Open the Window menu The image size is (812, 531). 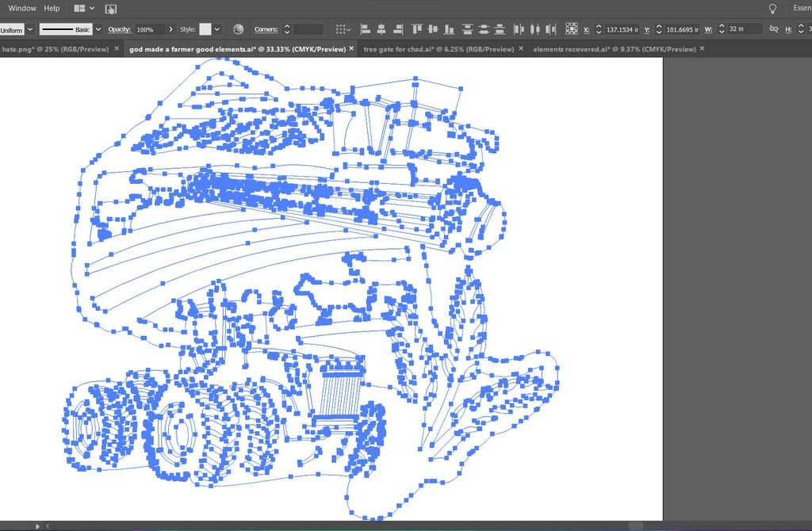pos(22,9)
